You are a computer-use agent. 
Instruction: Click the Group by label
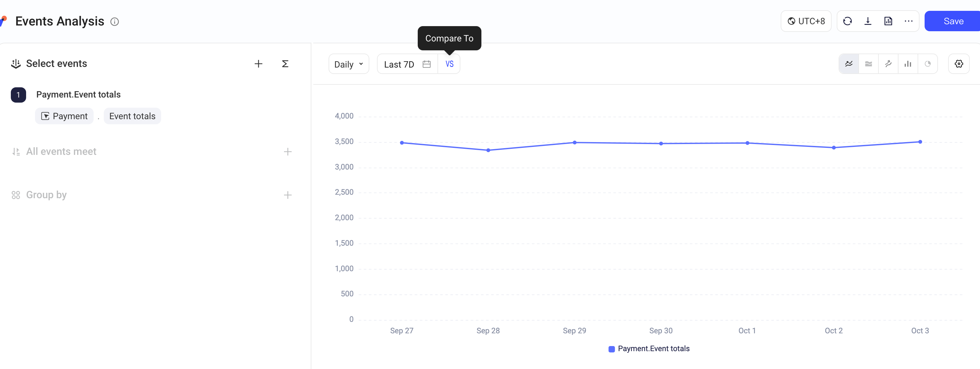(46, 195)
